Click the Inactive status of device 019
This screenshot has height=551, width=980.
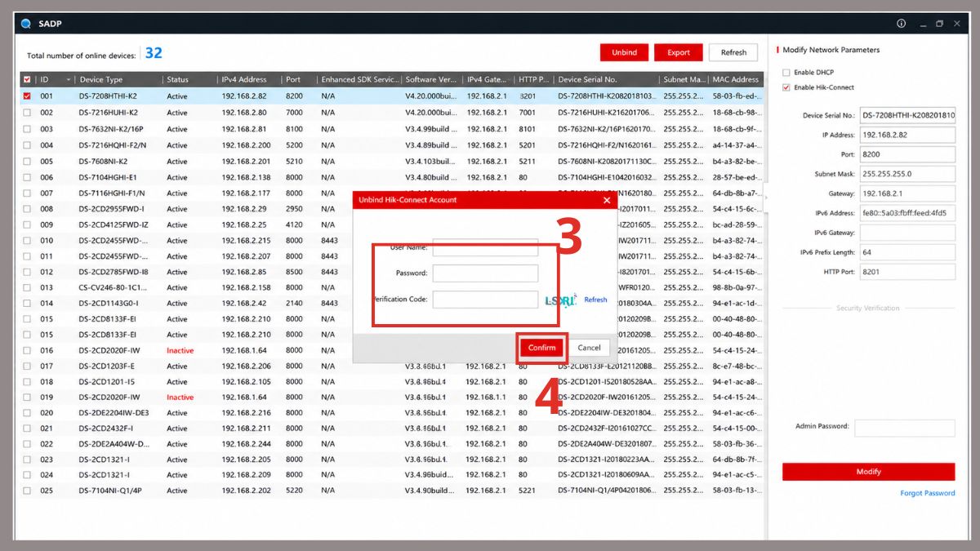pyautogui.click(x=180, y=398)
